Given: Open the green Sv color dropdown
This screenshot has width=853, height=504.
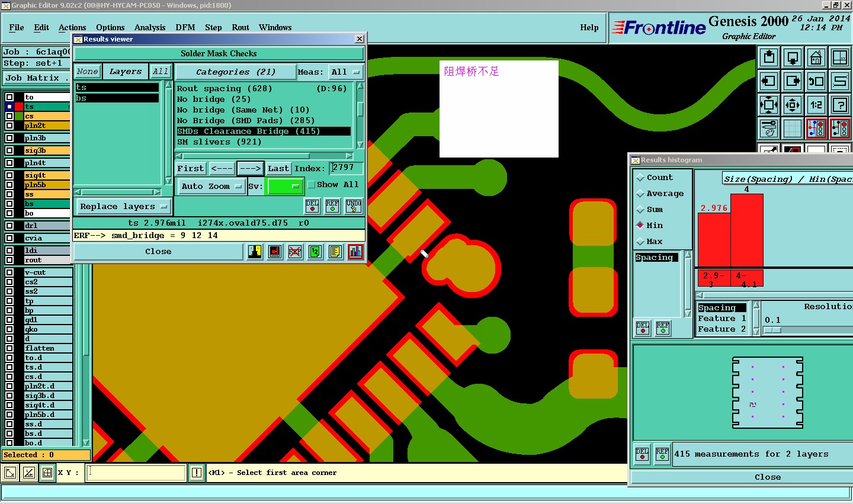Looking at the screenshot, I should (x=285, y=186).
